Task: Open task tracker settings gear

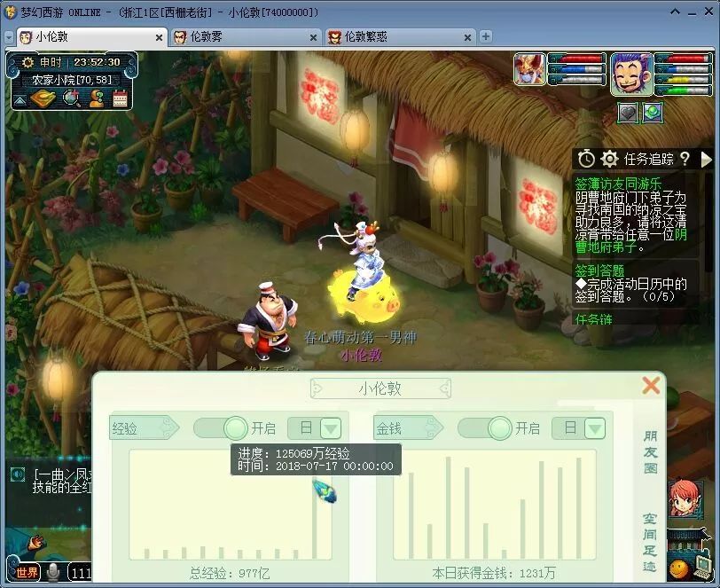Action: pos(609,159)
